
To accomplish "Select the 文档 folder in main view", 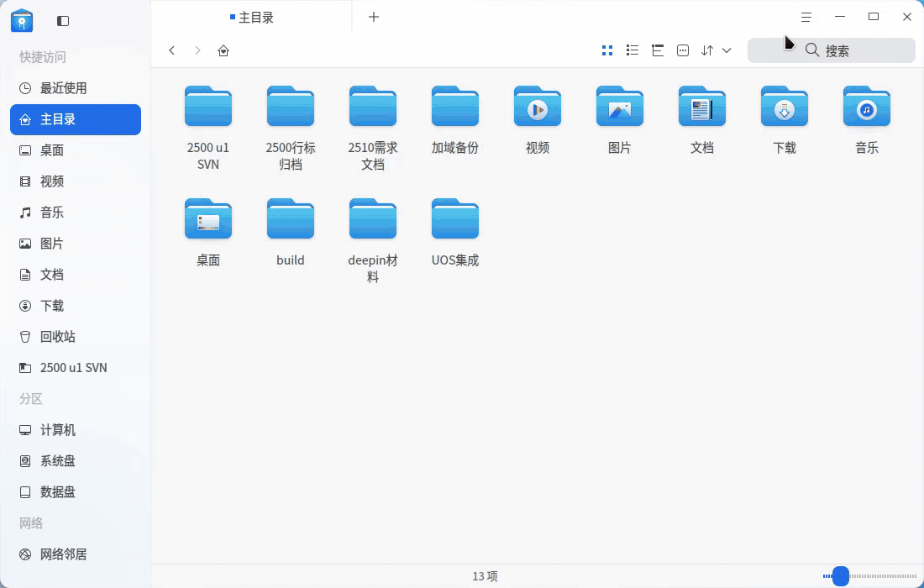I will tap(702, 107).
